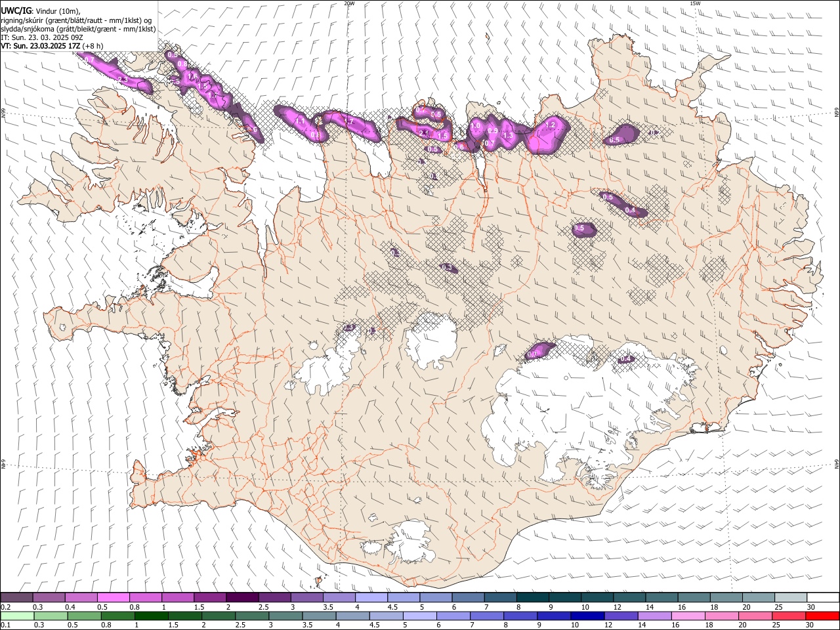
Task: Select the upper row swatch between 14 and 16
Action: point(661,597)
